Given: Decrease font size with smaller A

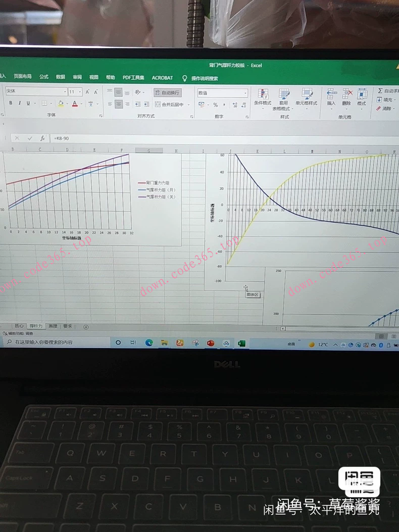Looking at the screenshot, I should point(96,91).
